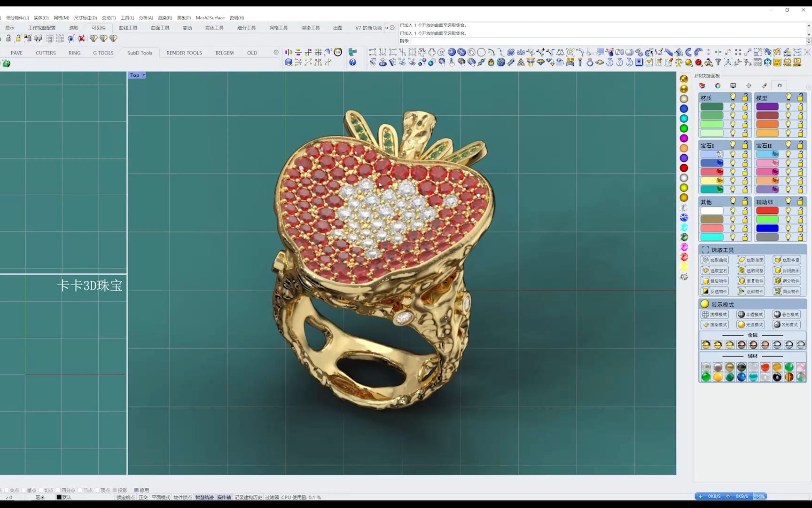This screenshot has height=508, width=812.
Task: Open the RENDER TOOLS tab
Action: (184, 53)
